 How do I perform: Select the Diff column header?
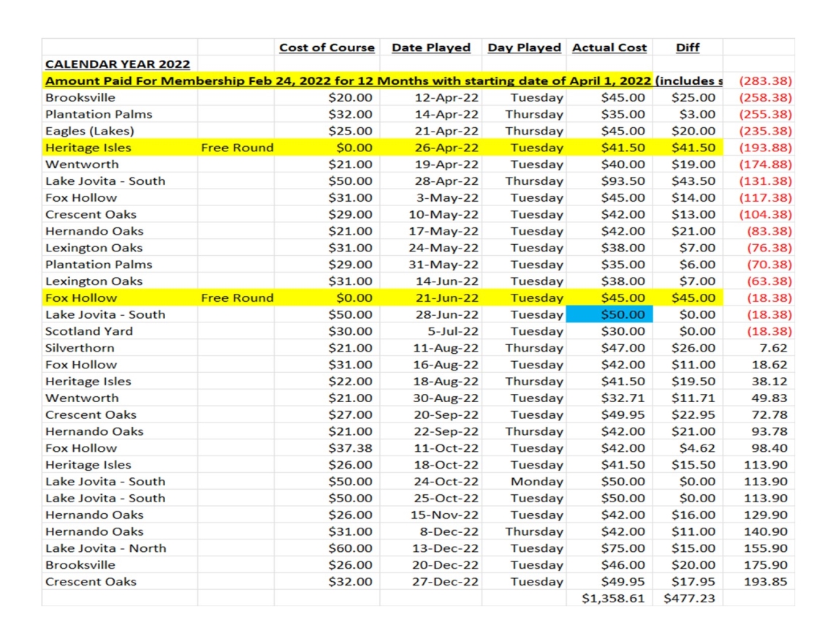688,48
